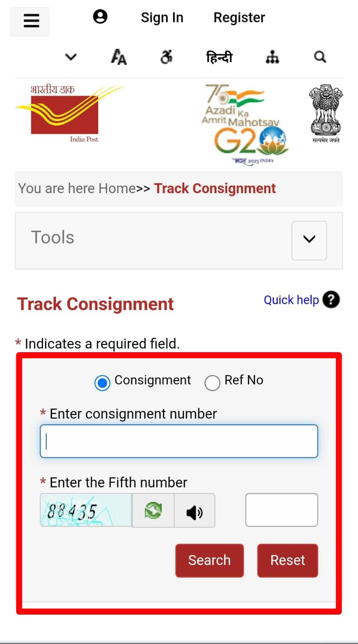Open the hamburger navigation menu
The height and width of the screenshot is (644, 358).
tap(31, 21)
